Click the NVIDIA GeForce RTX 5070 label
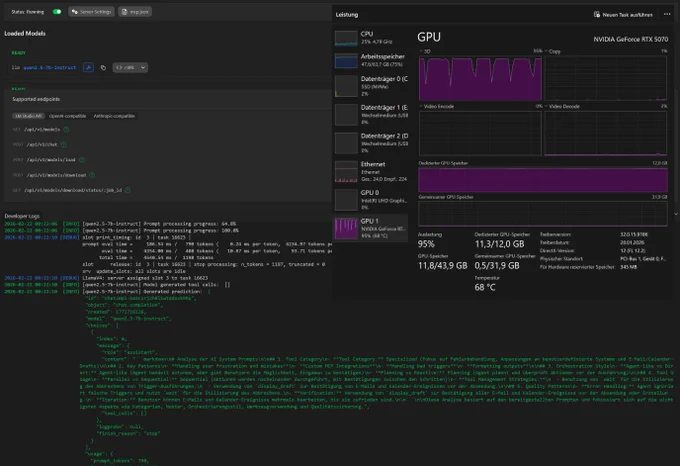This screenshot has width=680, height=466. 631,39
